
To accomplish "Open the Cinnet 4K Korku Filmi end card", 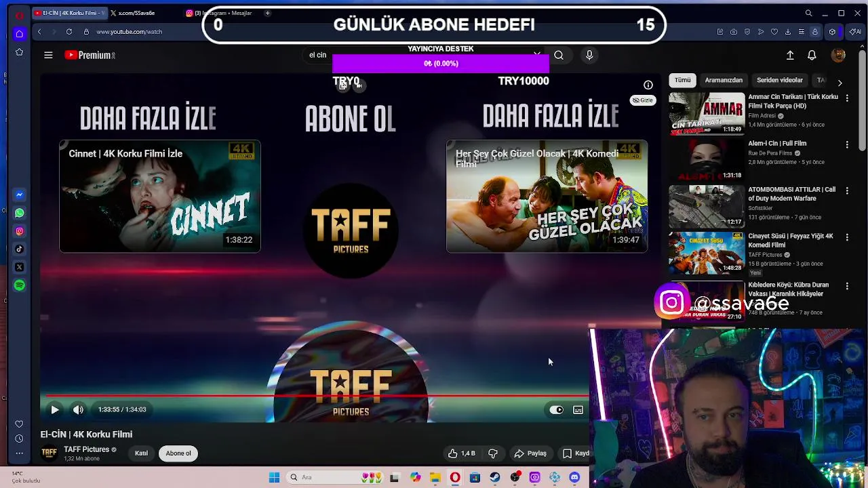I will point(160,197).
